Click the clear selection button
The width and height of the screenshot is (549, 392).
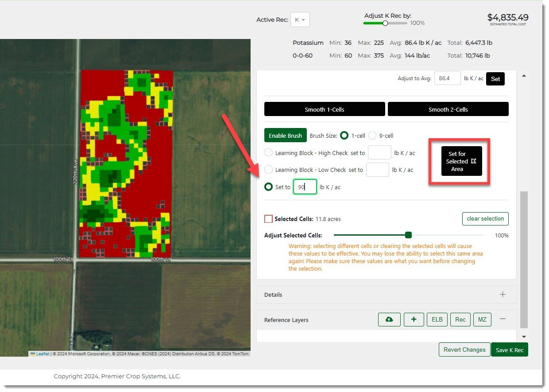tap(485, 219)
